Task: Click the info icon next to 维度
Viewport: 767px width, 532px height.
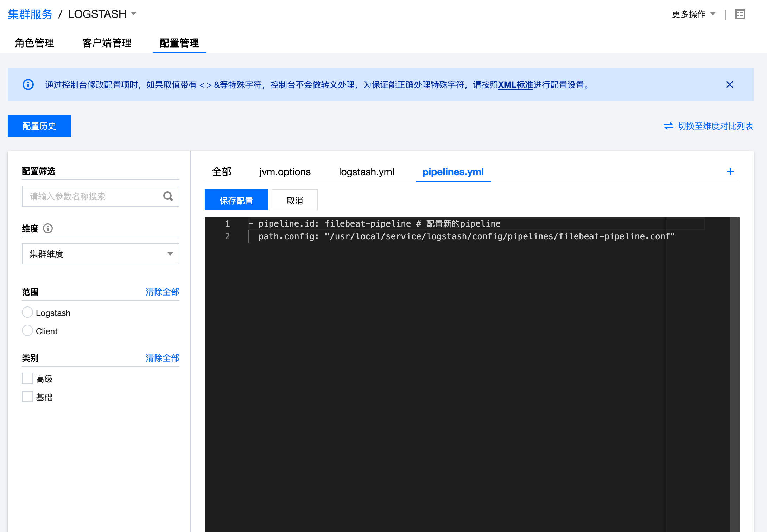Action: pos(48,229)
